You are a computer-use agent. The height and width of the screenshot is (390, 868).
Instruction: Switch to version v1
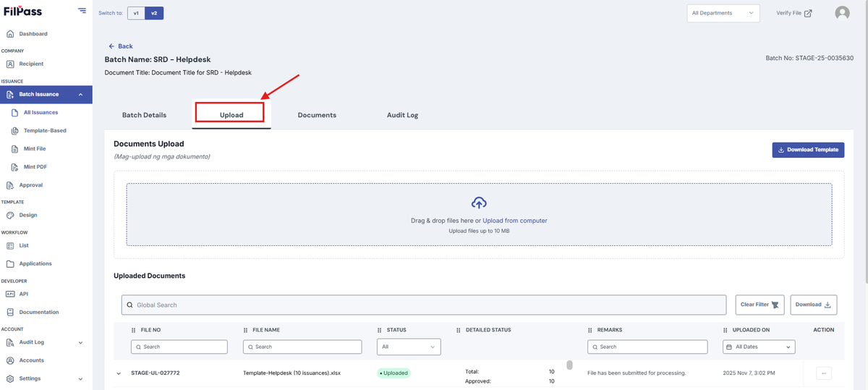point(136,13)
